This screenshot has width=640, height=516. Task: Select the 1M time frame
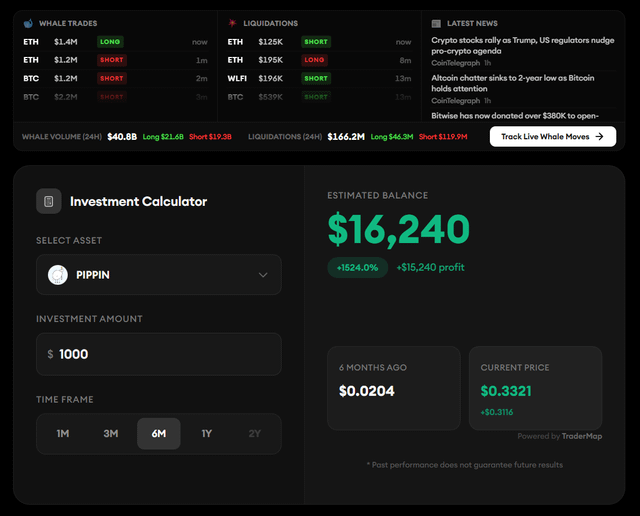click(63, 434)
